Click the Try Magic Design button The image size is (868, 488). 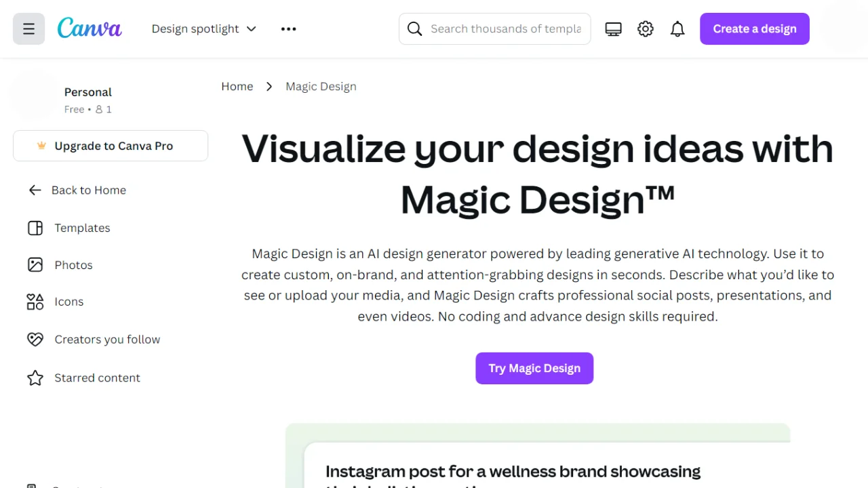(x=534, y=368)
